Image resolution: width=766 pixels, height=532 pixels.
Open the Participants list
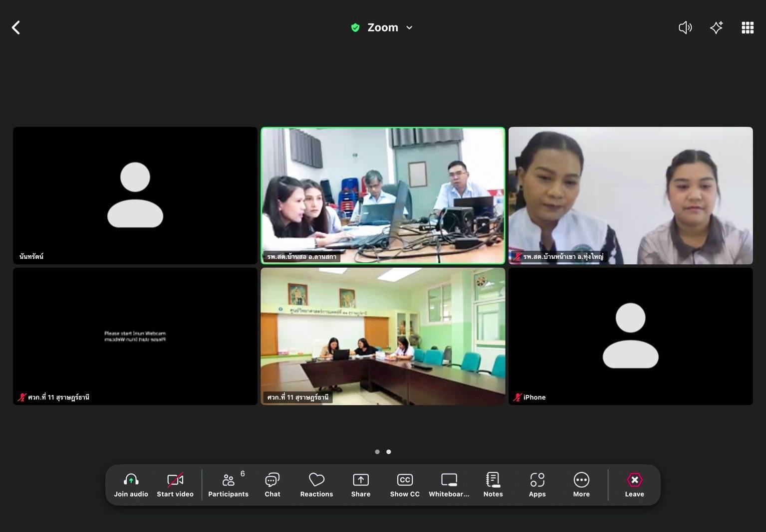coord(228,485)
